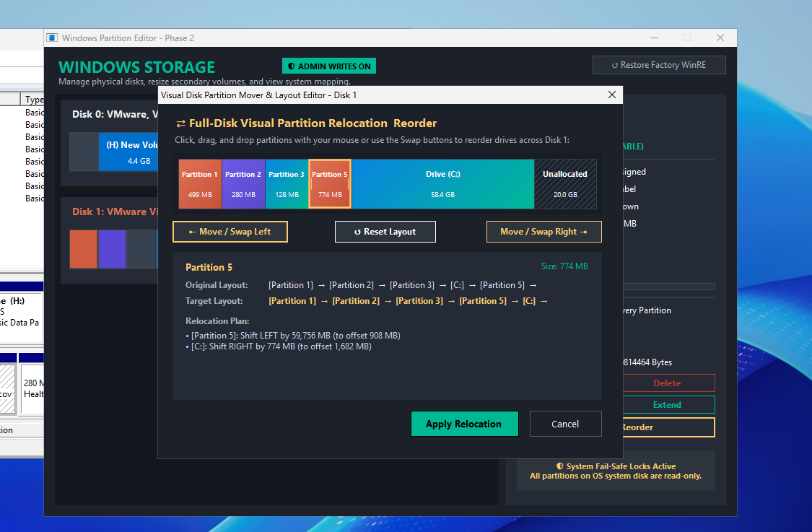The width and height of the screenshot is (812, 532).
Task: Select the Unallocated 20.0 GB block
Action: coord(565,184)
